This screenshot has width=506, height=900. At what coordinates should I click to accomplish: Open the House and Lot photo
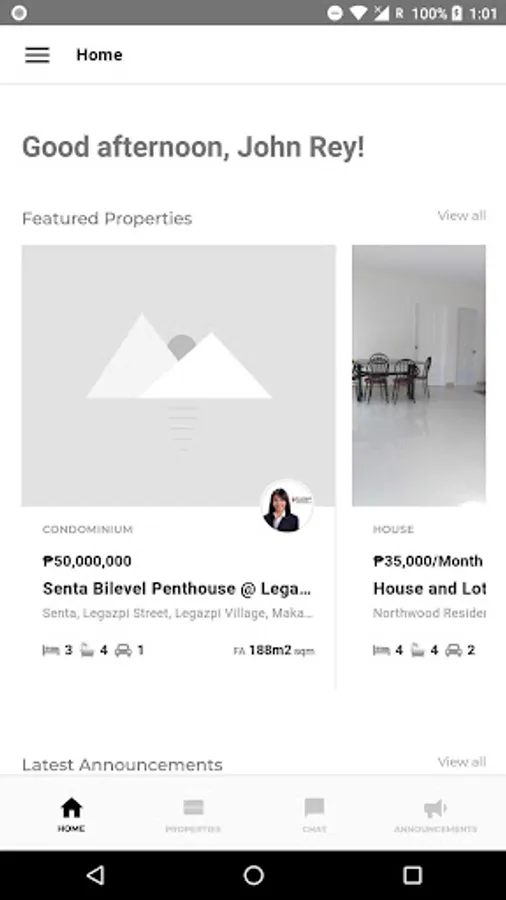pyautogui.click(x=419, y=376)
